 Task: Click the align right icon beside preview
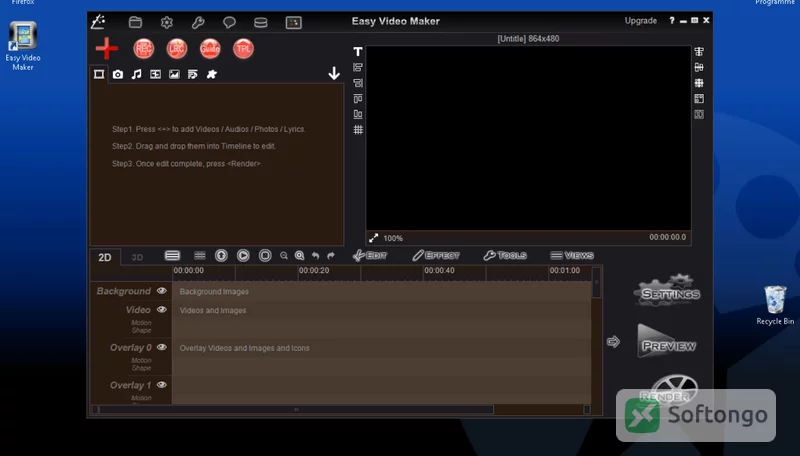point(358,83)
